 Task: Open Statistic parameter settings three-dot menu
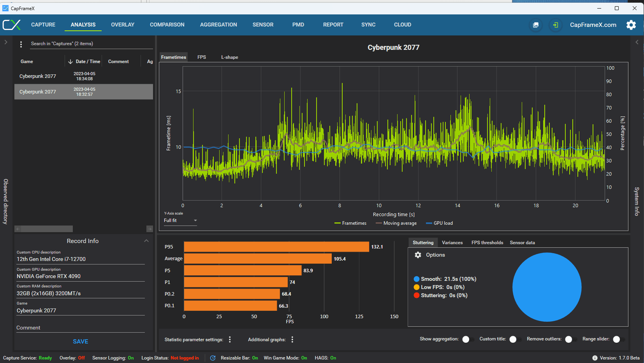click(x=230, y=340)
